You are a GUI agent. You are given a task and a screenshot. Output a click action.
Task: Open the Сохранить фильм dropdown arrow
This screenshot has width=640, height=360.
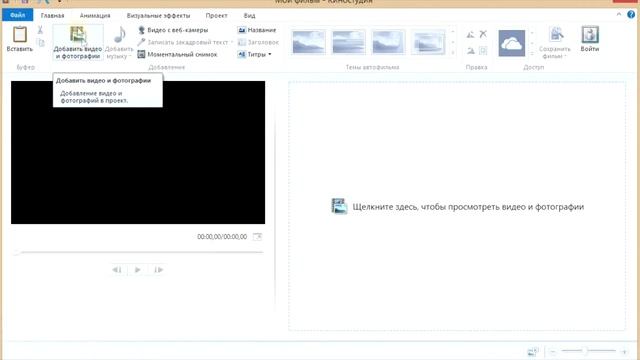565,57
